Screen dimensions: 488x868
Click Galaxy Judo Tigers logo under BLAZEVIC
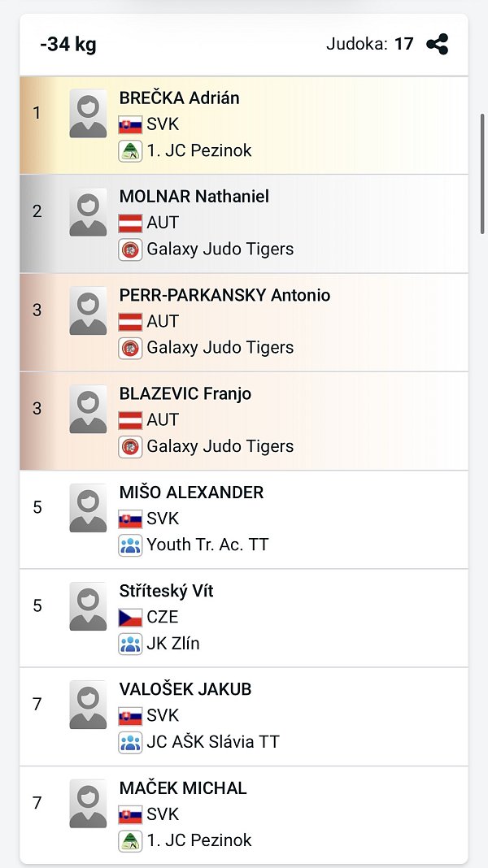point(130,446)
